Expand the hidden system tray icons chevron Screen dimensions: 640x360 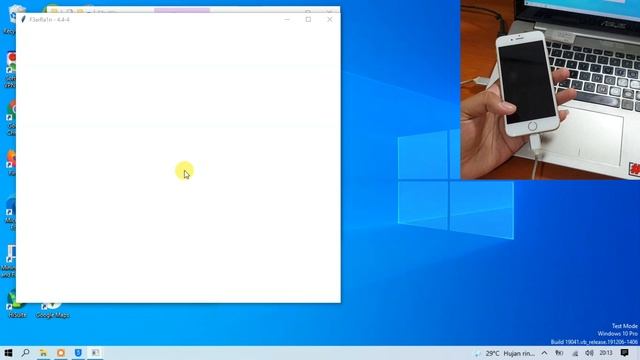pyautogui.click(x=544, y=353)
